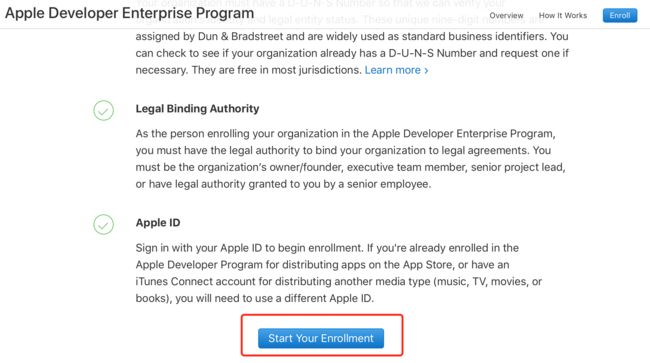Click the free in most jurisdictions sentence
This screenshot has width=650, height=363.
pos(276,70)
